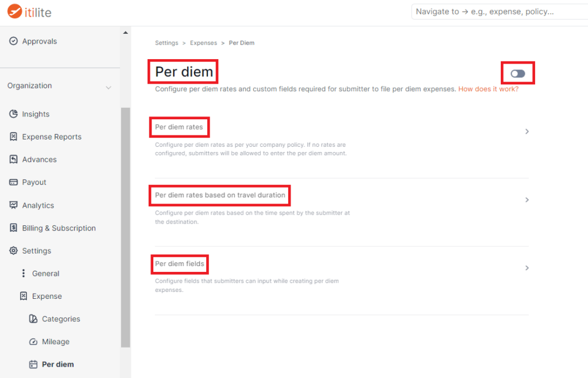Click the Expenses breadcrumb link

coord(203,42)
